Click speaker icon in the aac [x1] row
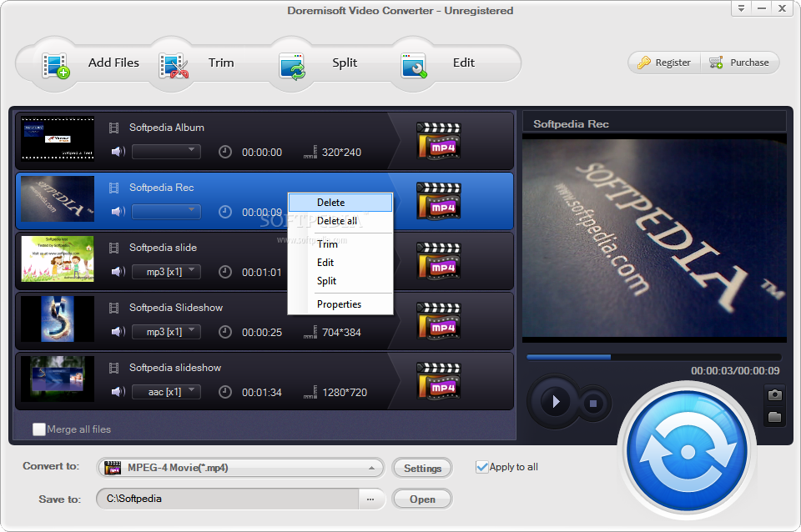The width and height of the screenshot is (801, 532). pos(118,392)
